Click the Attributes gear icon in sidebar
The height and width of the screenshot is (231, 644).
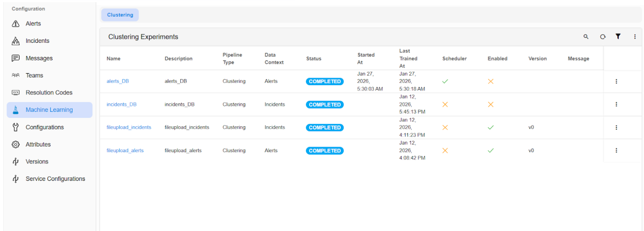[16, 145]
